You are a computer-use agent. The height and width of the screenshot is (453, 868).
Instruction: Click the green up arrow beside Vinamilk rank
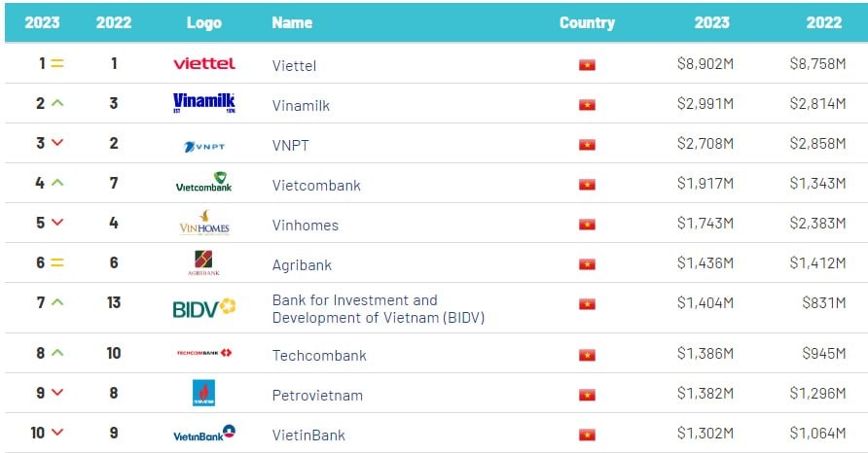[x=57, y=103]
